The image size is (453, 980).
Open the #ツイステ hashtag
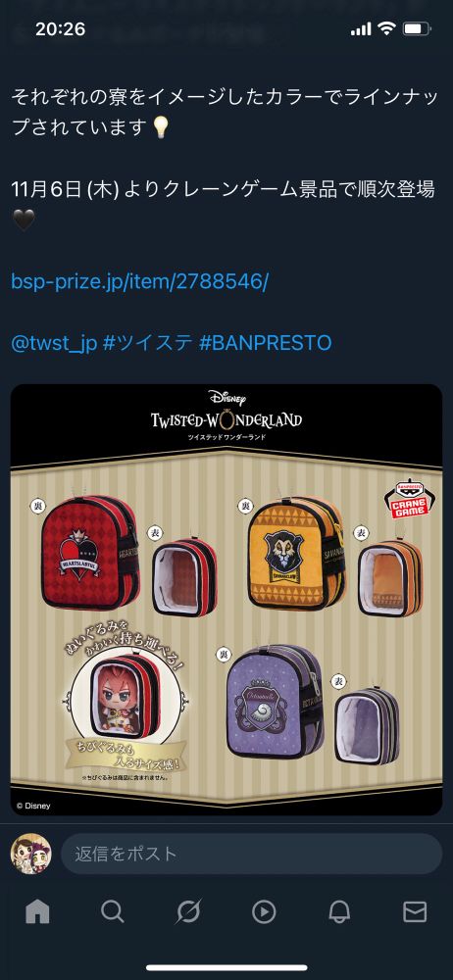coord(147,343)
